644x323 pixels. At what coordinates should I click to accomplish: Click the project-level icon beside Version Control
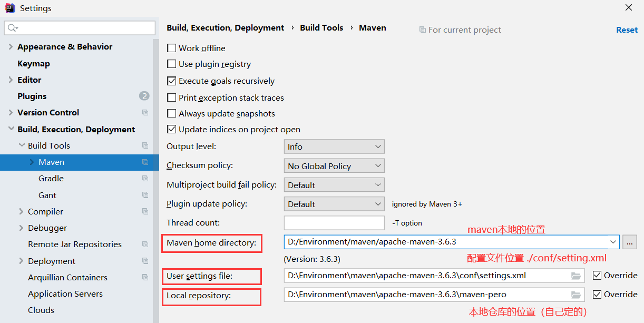[145, 113]
